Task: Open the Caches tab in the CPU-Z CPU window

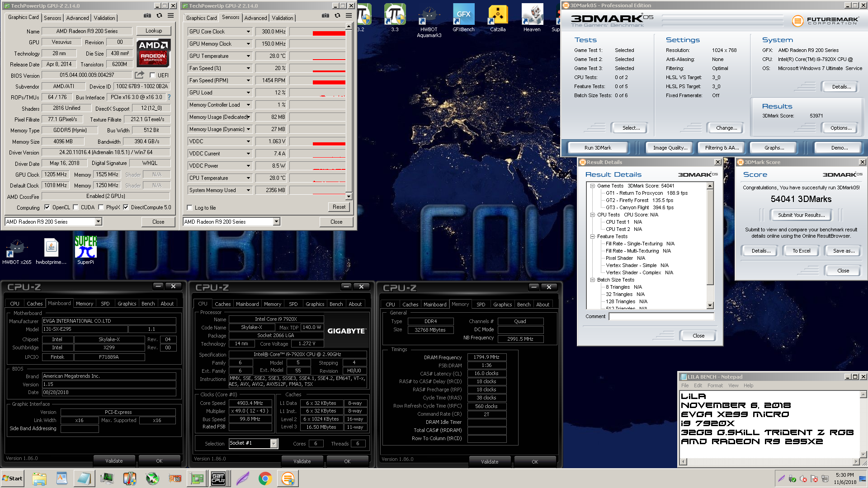Action: point(222,304)
